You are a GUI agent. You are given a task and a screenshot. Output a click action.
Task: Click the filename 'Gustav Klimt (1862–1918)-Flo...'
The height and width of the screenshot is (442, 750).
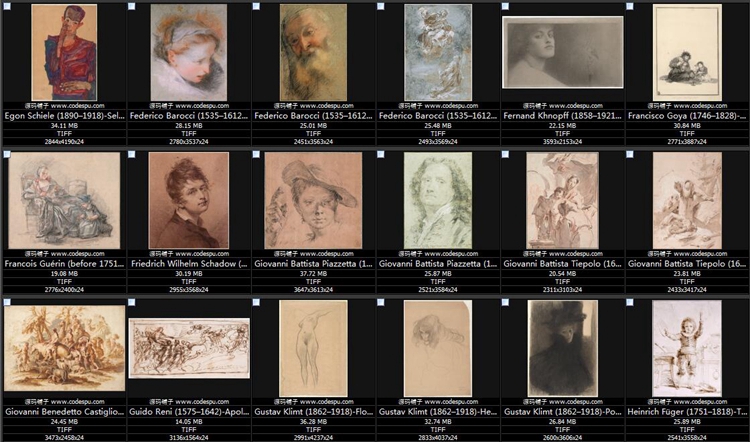(x=313, y=411)
